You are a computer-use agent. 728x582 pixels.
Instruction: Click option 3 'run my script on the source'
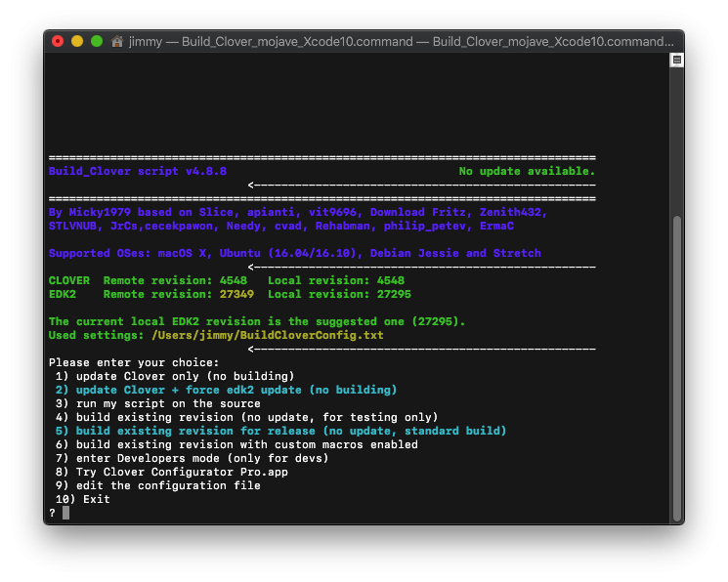tap(158, 403)
